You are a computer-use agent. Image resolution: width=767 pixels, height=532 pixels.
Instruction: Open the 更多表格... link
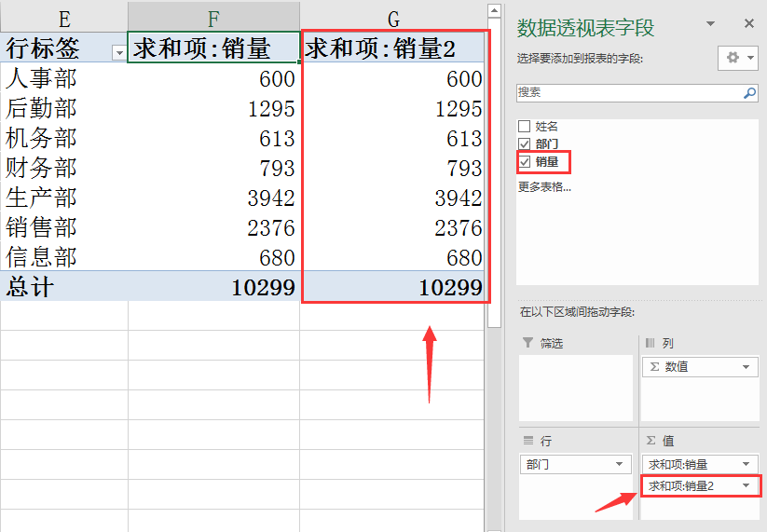click(x=544, y=186)
